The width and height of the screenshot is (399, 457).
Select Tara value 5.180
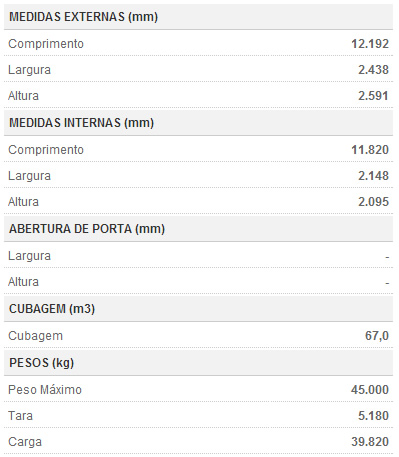coord(373,416)
